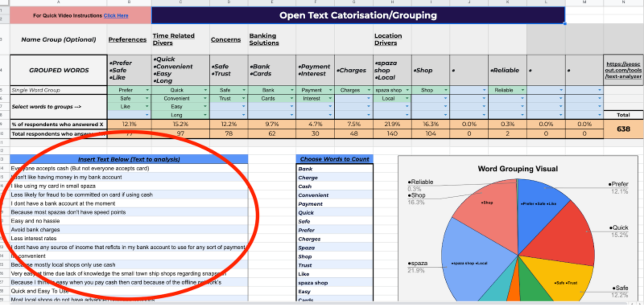Screen dimensions: 644x305
Task: Open the 'Interest' dropdown cell
Action: [315, 98]
